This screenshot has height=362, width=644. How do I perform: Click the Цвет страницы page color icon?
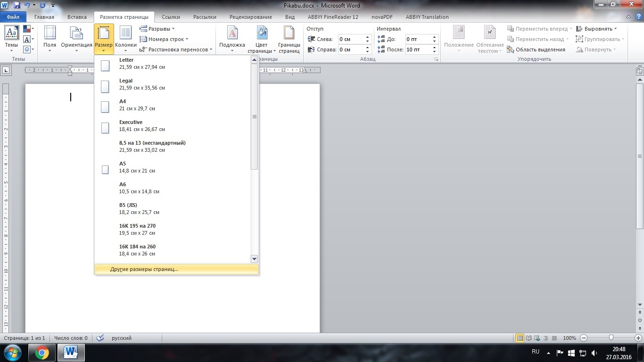pyautogui.click(x=261, y=34)
